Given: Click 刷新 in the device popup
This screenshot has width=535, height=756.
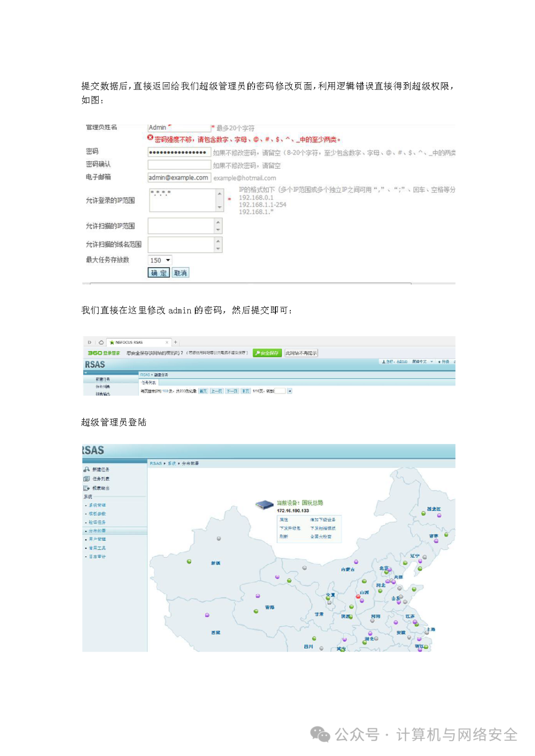Looking at the screenshot, I should coord(284,537).
